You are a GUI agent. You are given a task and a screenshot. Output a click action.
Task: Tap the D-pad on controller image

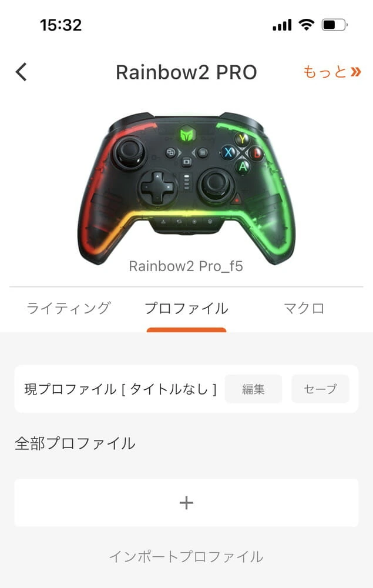click(157, 186)
